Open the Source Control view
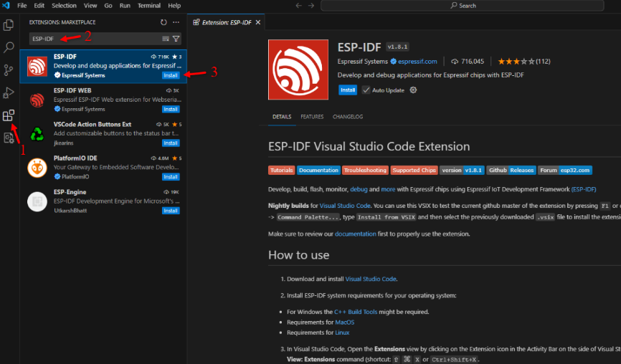Screen dimensions: 621x364 click(x=9, y=70)
